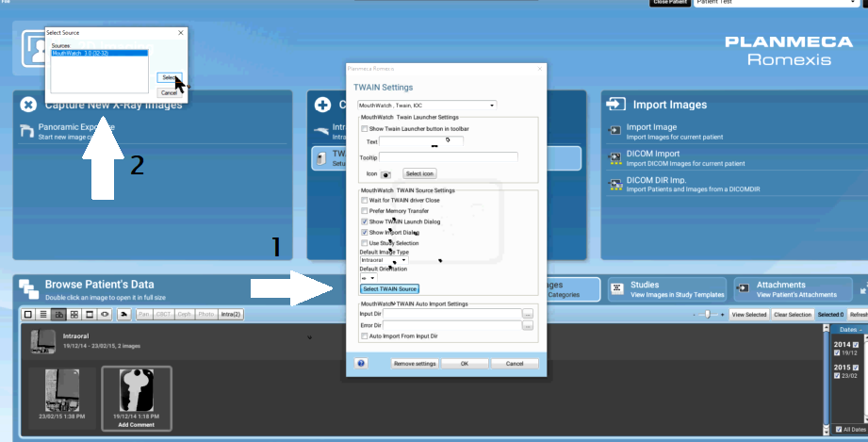This screenshot has width=868, height=442.
Task: Enable Use Study Selection
Action: coord(364,243)
